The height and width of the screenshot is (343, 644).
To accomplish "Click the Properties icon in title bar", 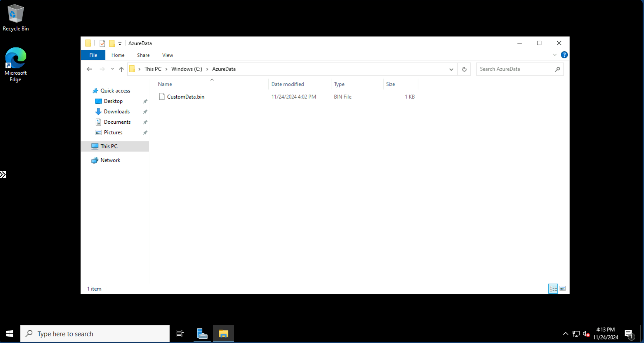I will (102, 43).
